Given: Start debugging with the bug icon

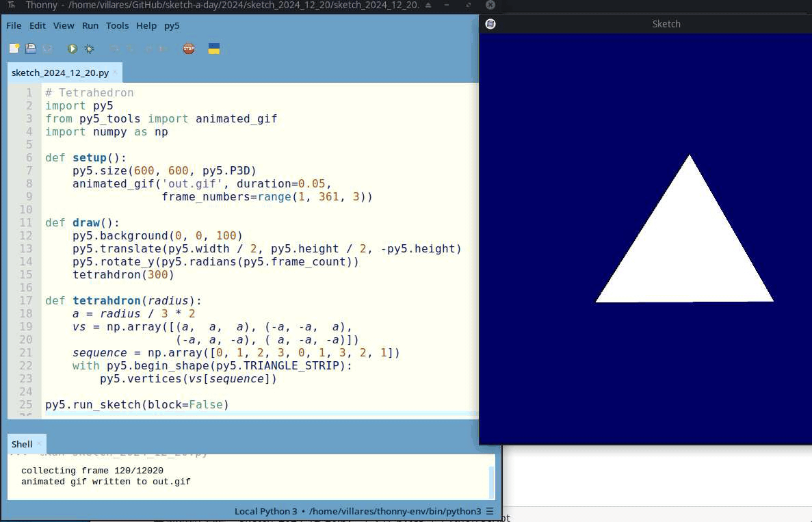Looking at the screenshot, I should (89, 49).
